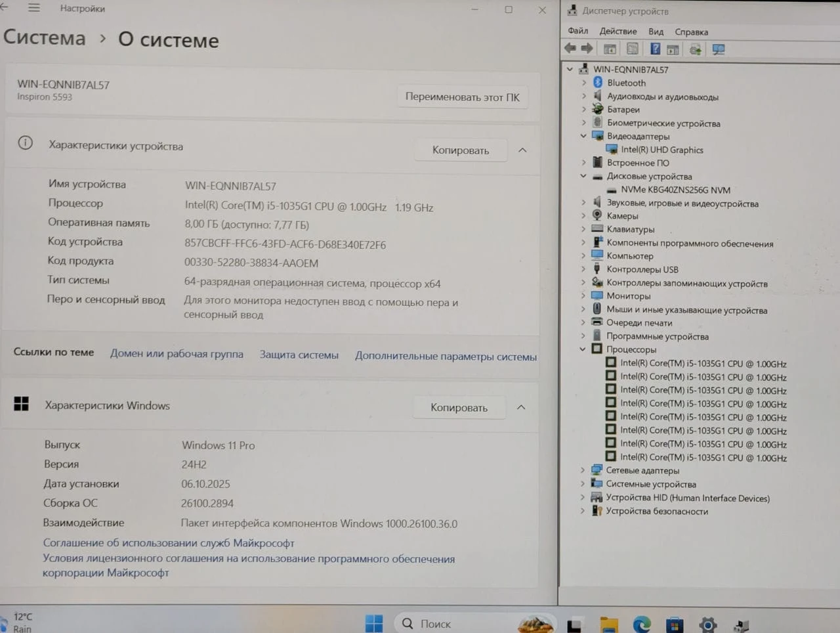
Task: Open Microsoft Store from the taskbar
Action: point(674,625)
